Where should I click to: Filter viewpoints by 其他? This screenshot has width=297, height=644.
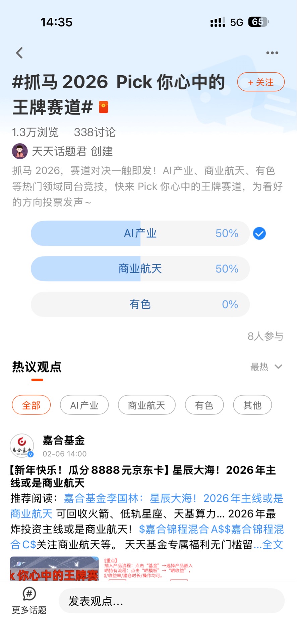point(252,405)
